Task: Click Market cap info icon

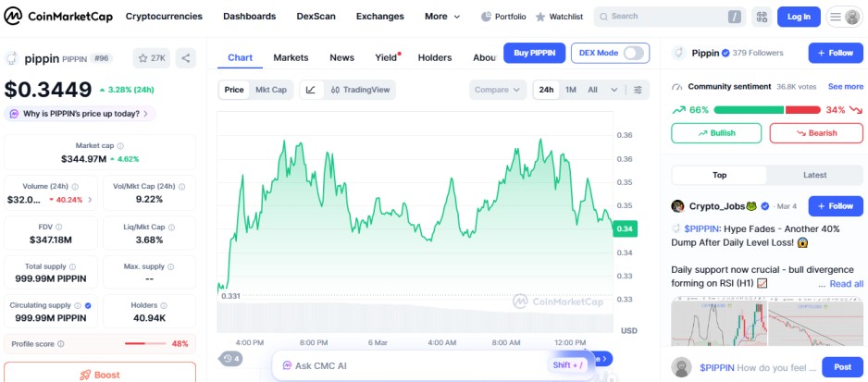Action: tap(120, 146)
